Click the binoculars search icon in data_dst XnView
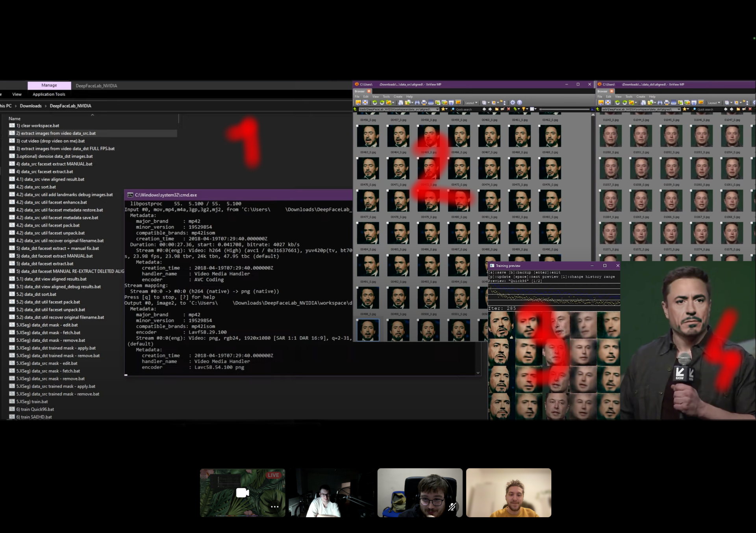 (x=660, y=103)
